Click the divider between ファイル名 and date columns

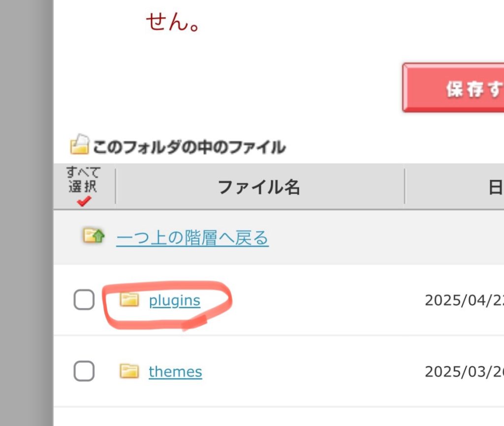coord(405,186)
